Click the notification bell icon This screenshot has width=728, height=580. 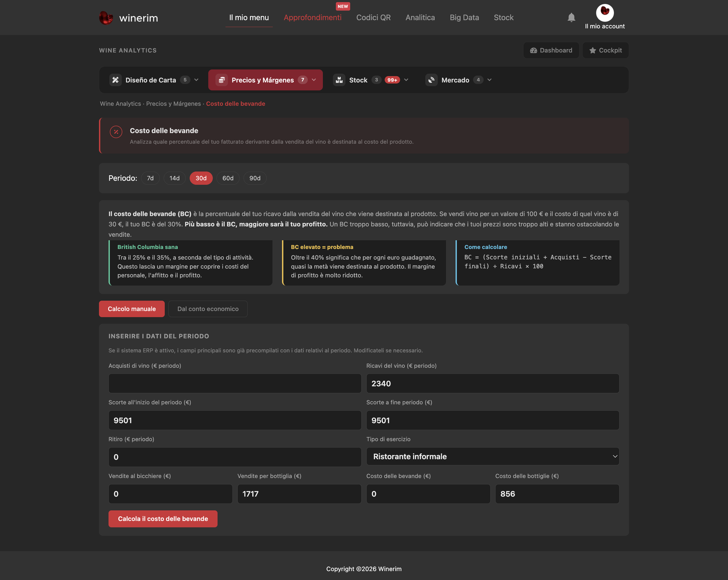571,17
